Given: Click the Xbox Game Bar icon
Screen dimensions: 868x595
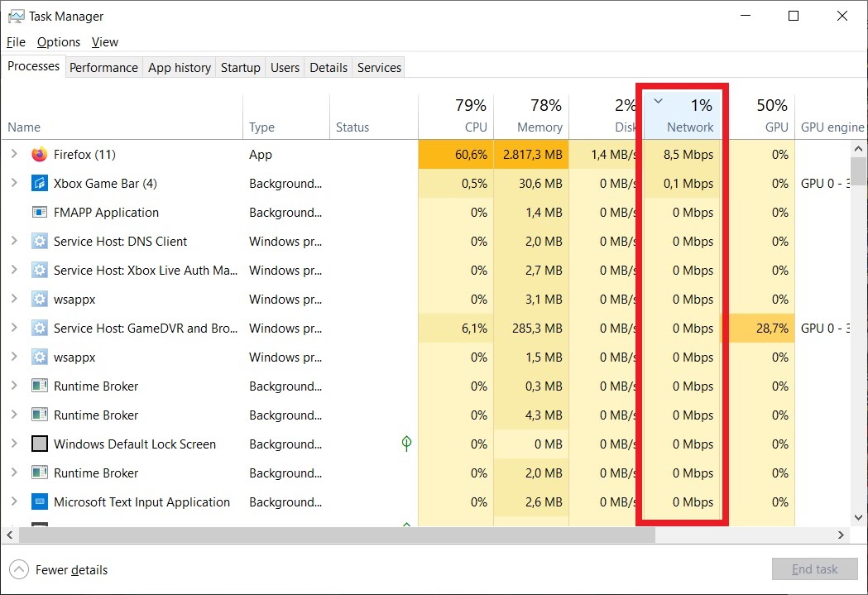Looking at the screenshot, I should pos(39,183).
